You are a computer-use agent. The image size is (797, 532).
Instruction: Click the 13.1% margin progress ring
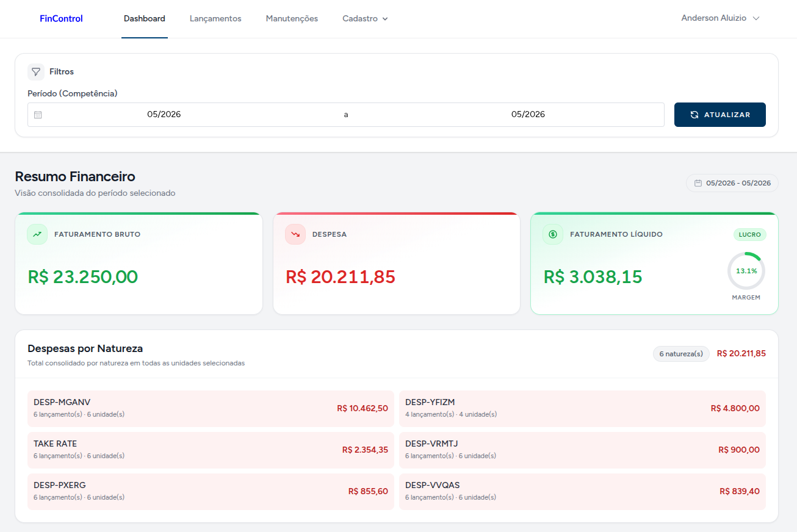746,271
